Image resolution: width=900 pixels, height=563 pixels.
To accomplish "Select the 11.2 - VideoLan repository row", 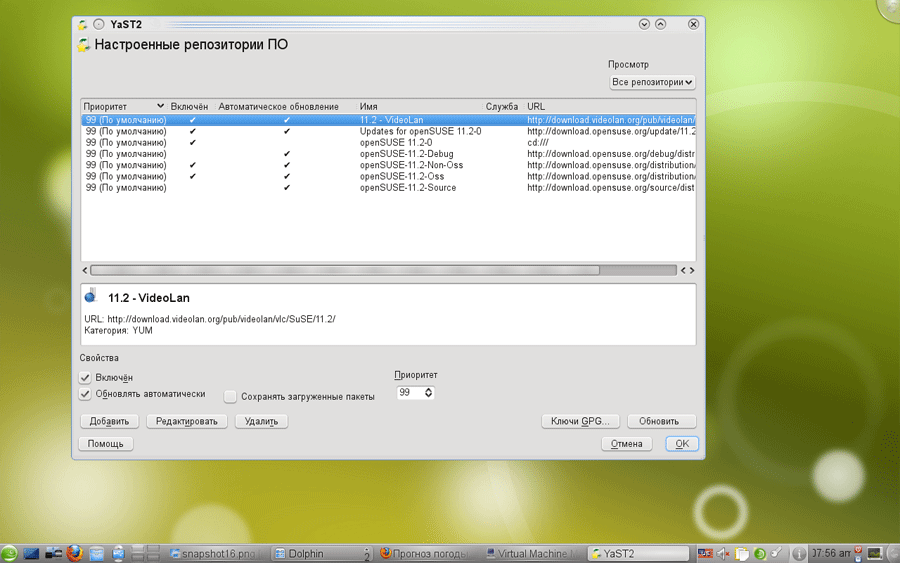I will tap(389, 120).
